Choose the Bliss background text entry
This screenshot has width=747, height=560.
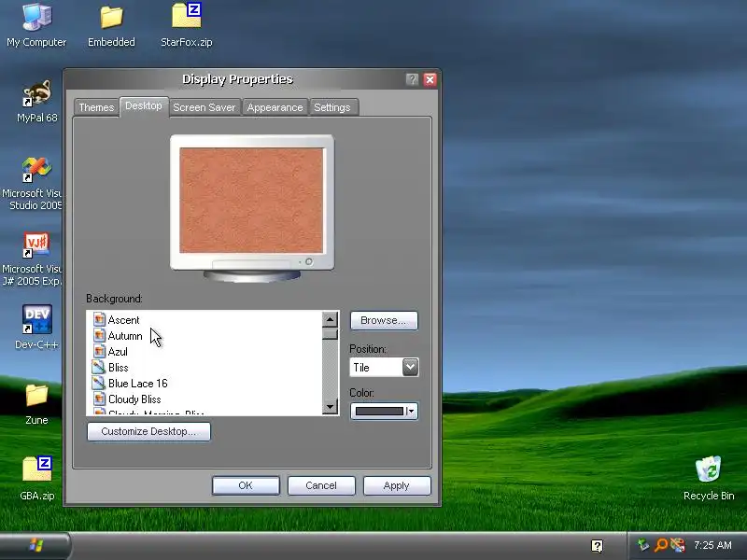(x=119, y=368)
